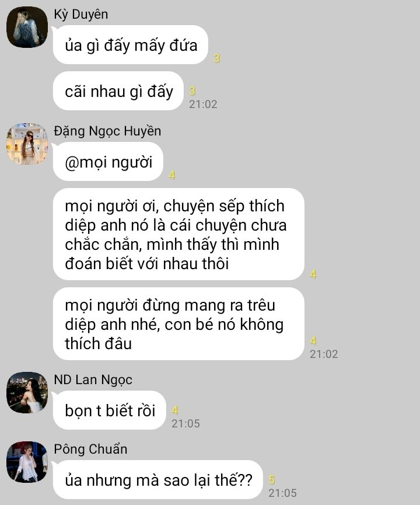Image resolution: width=420 pixels, height=505 pixels.
Task: Tap the sender name Pông Chuẩn
Action: (x=90, y=449)
